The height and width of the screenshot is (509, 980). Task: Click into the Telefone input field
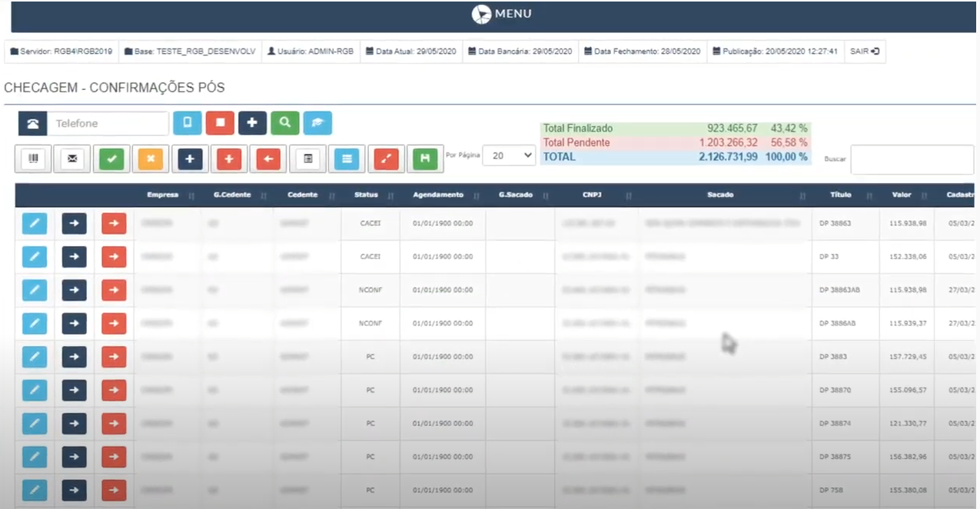tap(108, 124)
